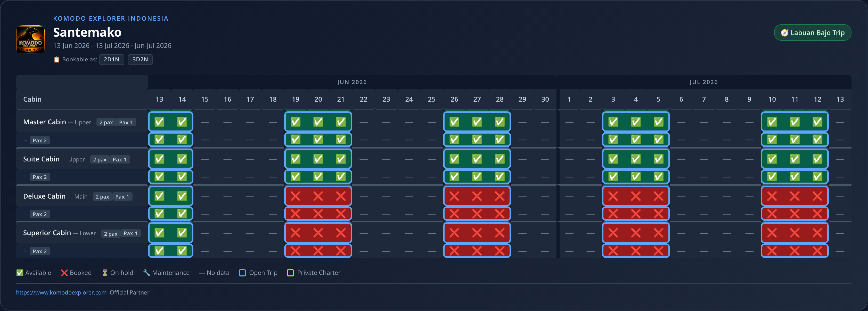Viewport: 868px width, 311px height.
Task: Click Suite Cabin Pax 2 check on Jul 12
Action: pyautogui.click(x=817, y=177)
